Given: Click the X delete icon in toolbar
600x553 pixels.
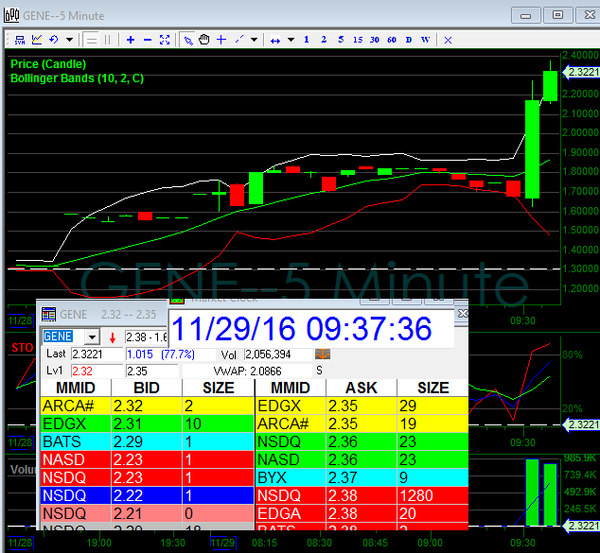Looking at the screenshot, I should (x=447, y=40).
